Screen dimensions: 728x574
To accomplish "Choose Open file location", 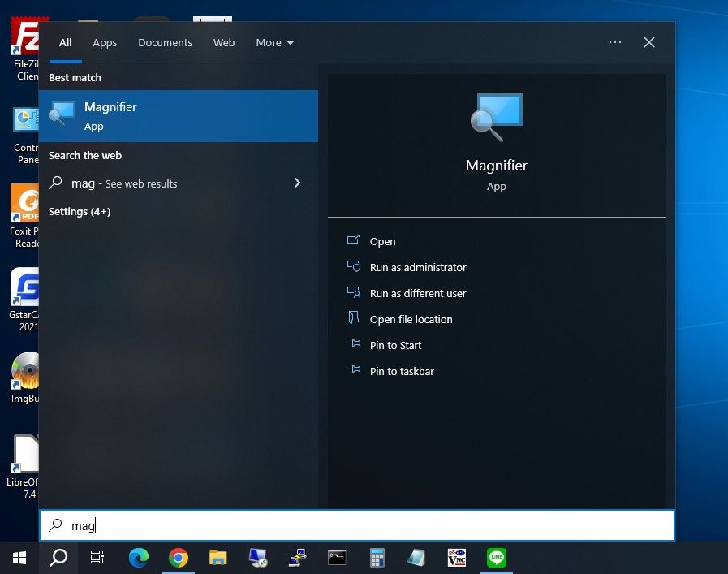I will coord(411,320).
